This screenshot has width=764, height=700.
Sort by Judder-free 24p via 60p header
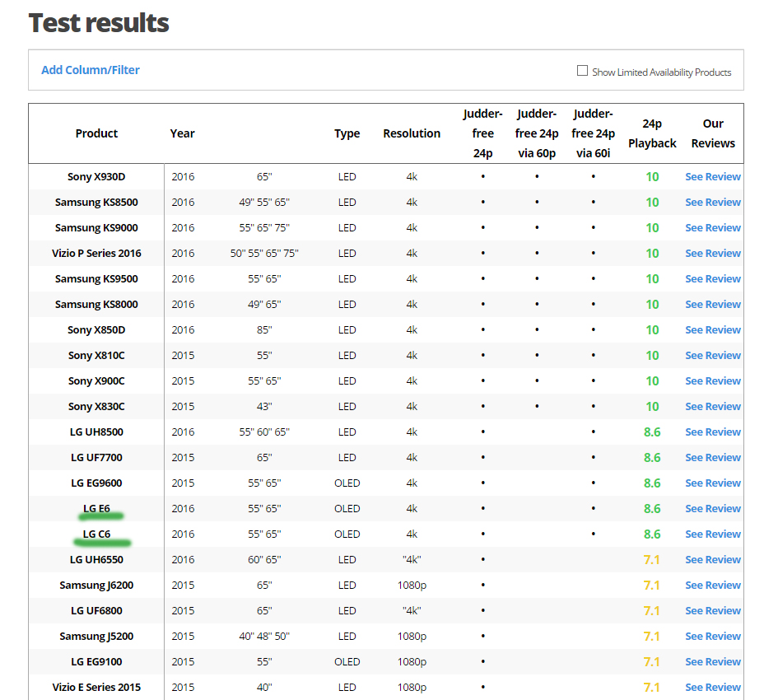[537, 133]
